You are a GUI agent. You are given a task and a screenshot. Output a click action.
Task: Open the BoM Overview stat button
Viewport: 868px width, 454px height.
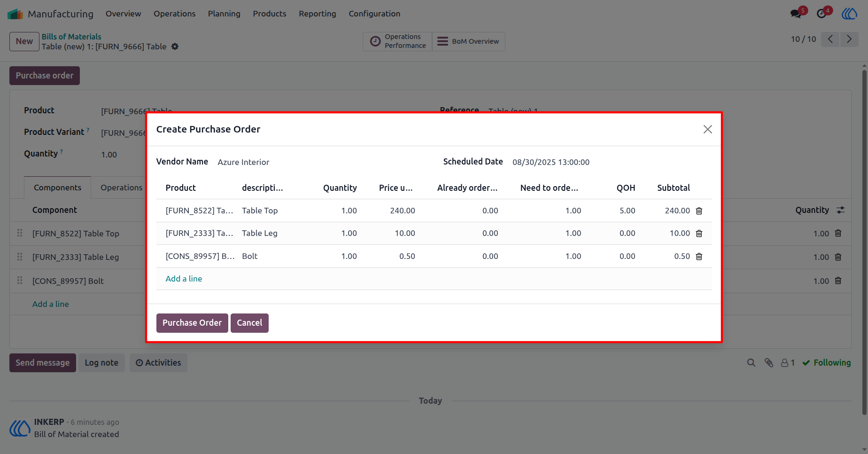468,41
